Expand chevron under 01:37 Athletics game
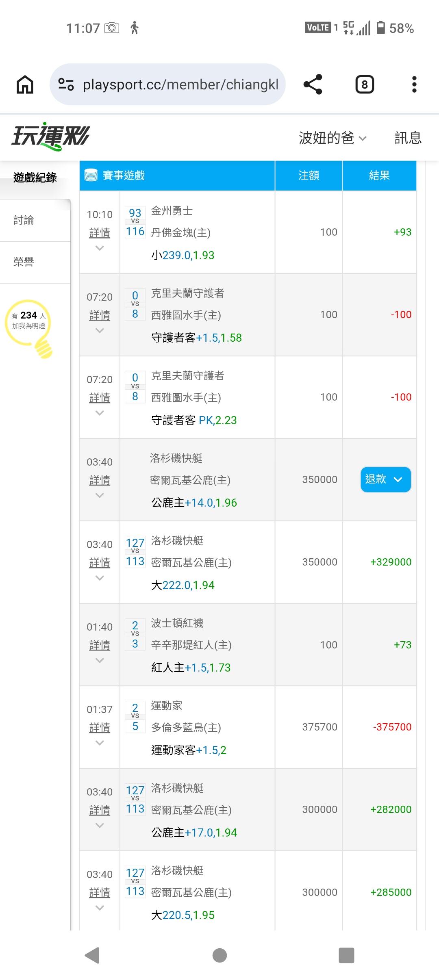The image size is (439, 980). 100,743
